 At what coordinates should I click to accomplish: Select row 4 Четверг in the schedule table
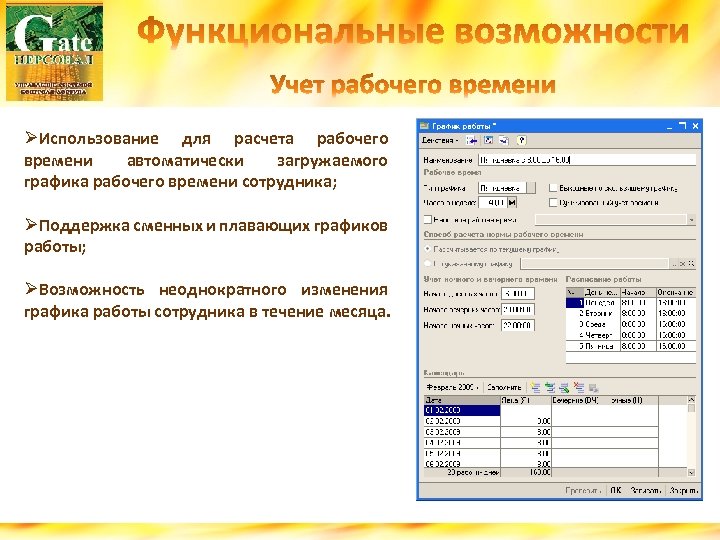(x=631, y=335)
